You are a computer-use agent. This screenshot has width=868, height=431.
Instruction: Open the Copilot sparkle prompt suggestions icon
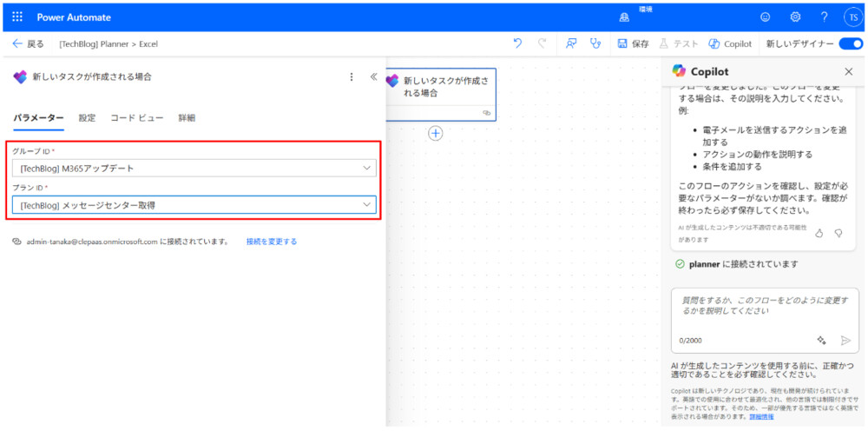click(821, 340)
